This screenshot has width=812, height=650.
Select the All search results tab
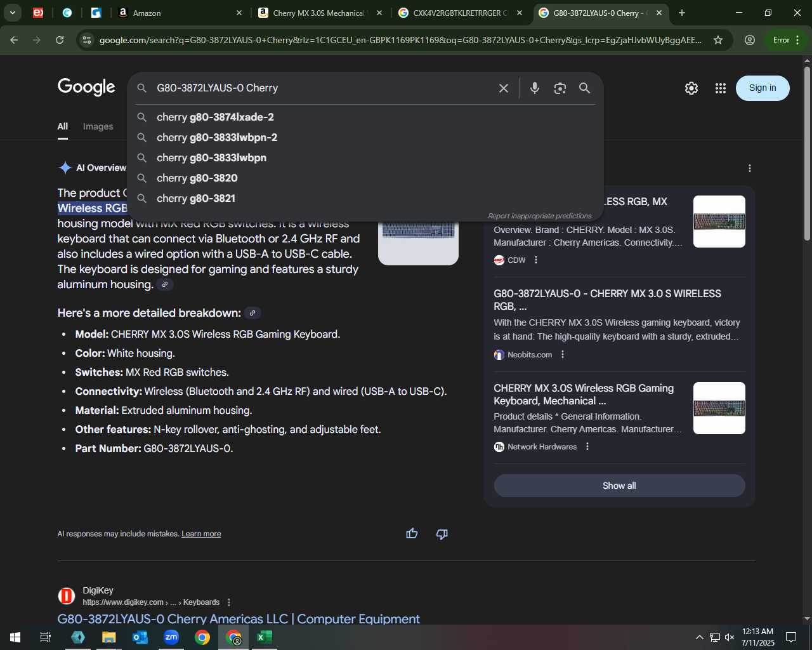(x=63, y=126)
